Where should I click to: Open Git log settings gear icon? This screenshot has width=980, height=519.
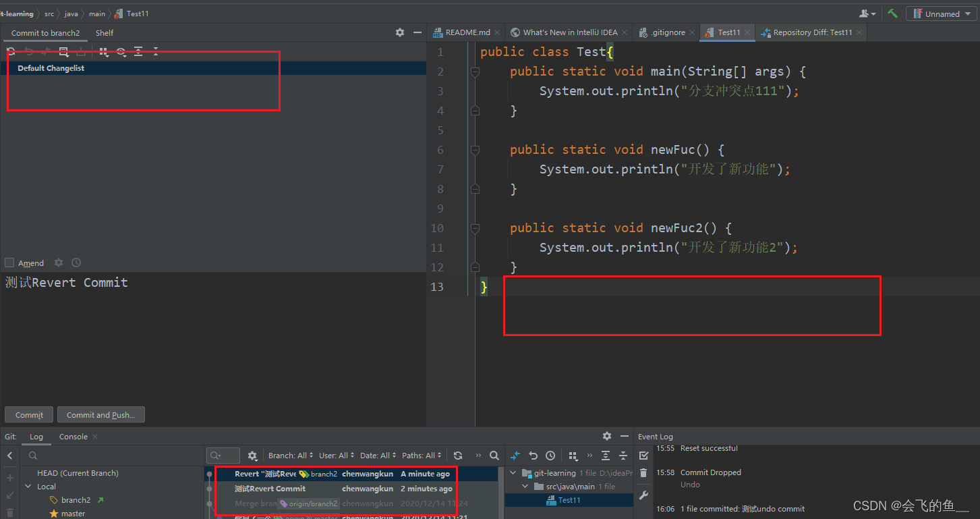[253, 456]
